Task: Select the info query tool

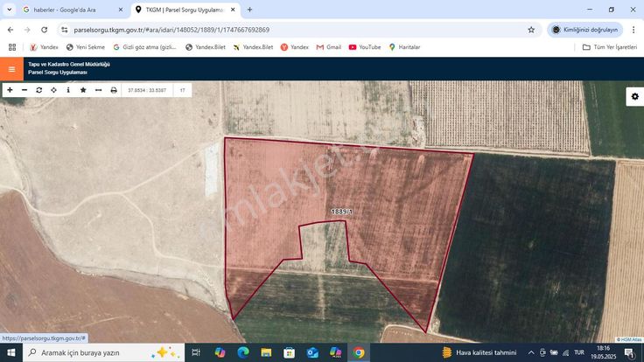Action: (68, 90)
